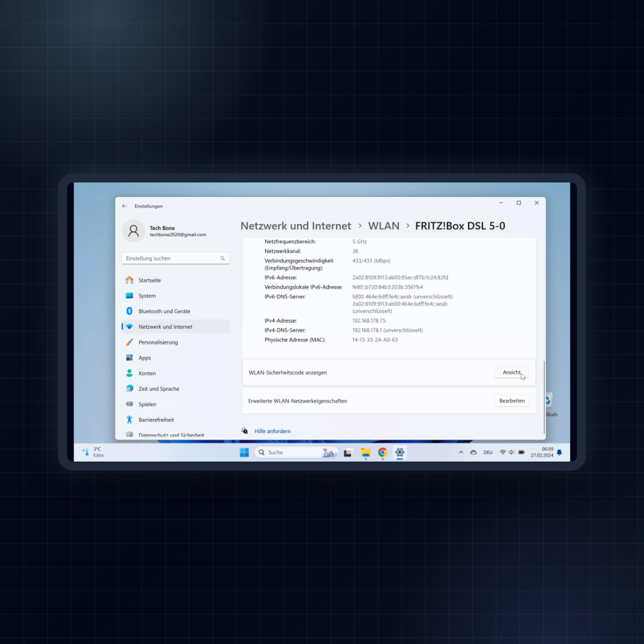The image size is (644, 644).
Task: Click the OneDrive cloud tray icon
Action: pyautogui.click(x=473, y=452)
